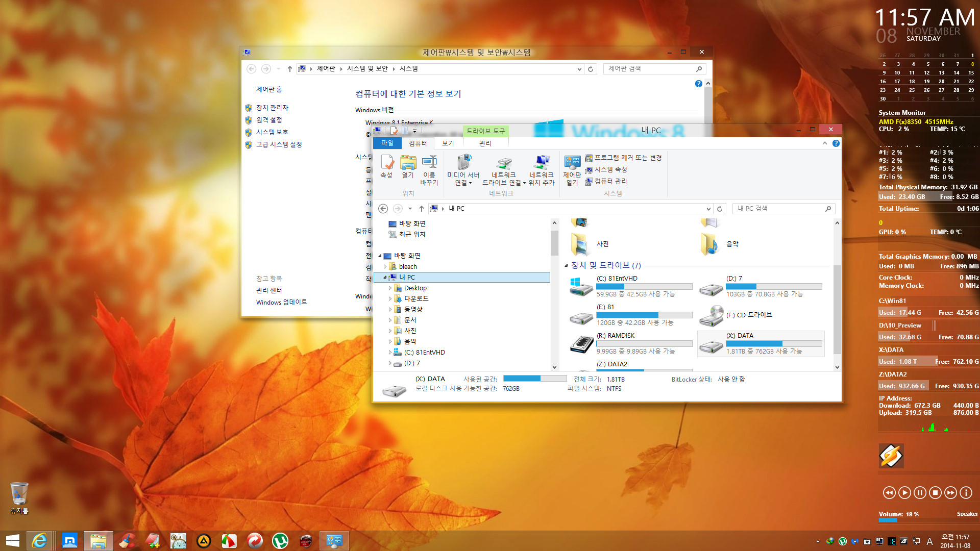The image size is (980, 551).
Task: Expand the bleach user folder
Action: click(x=385, y=266)
